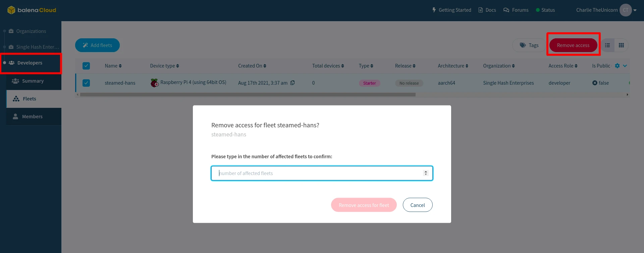Open the column settings gear icon
Viewport: 644px width, 253px height.
pyautogui.click(x=618, y=66)
